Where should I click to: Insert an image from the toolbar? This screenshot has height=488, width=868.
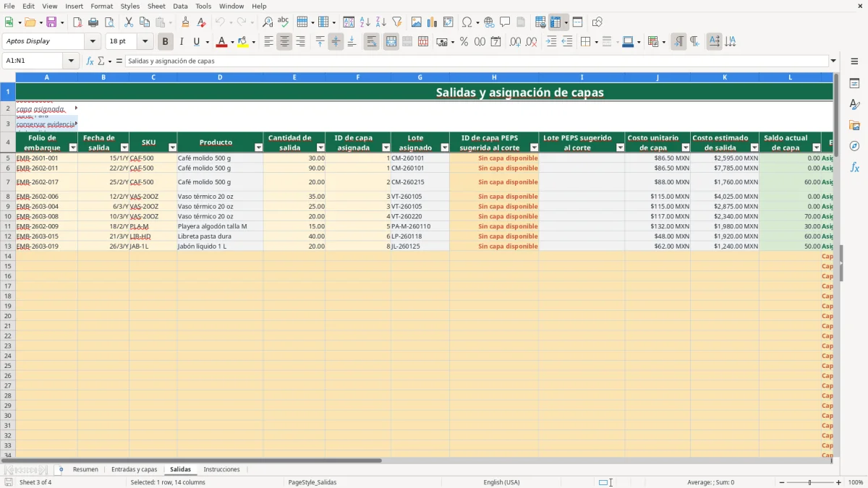pos(417,22)
